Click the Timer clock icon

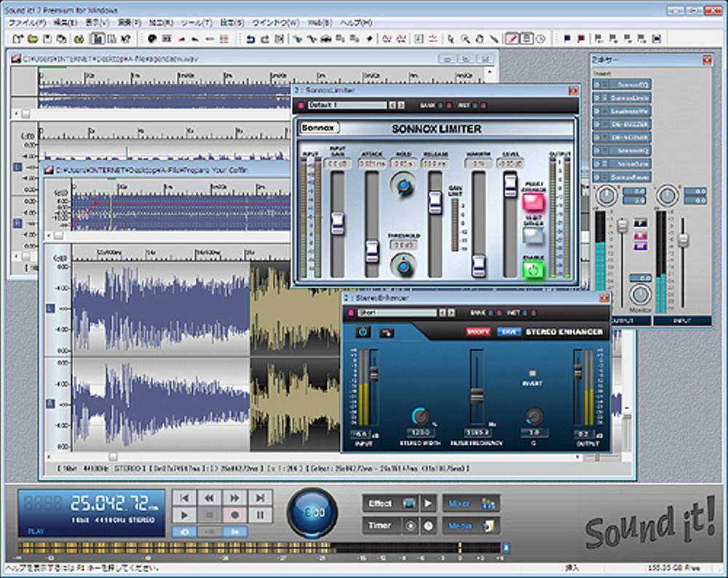tap(428, 526)
